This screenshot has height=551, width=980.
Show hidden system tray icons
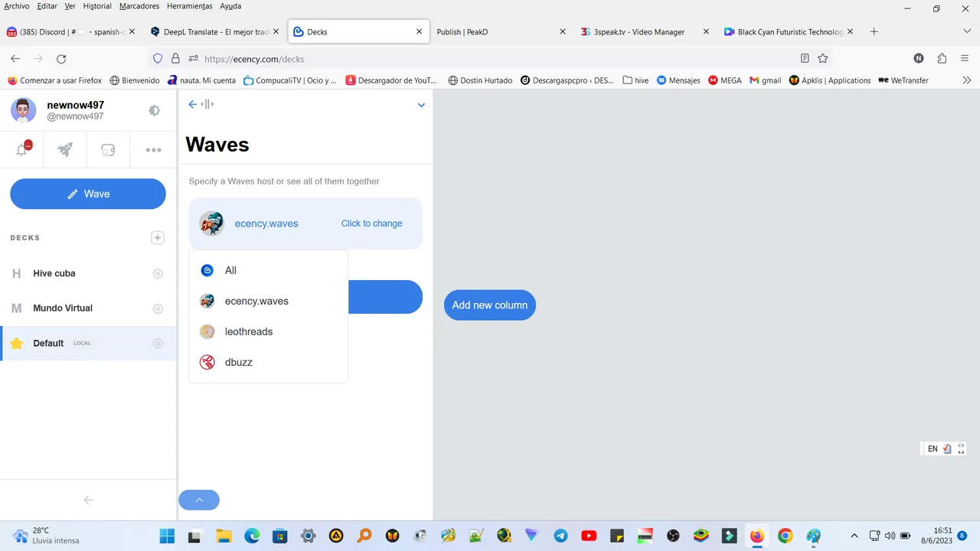[854, 536]
